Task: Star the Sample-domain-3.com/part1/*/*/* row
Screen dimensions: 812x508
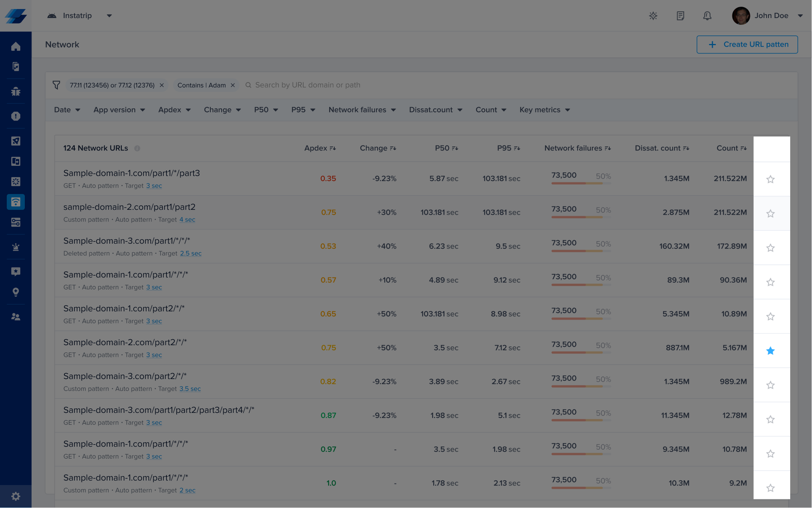Action: tap(770, 248)
